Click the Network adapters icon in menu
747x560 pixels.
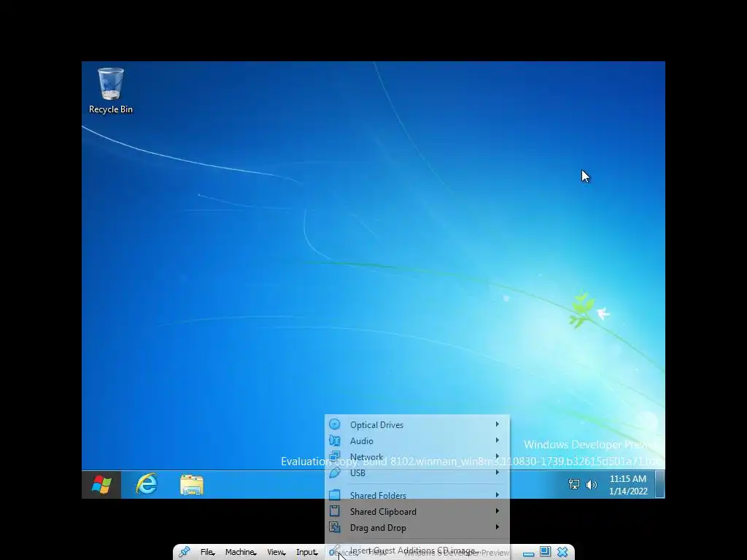click(x=335, y=456)
